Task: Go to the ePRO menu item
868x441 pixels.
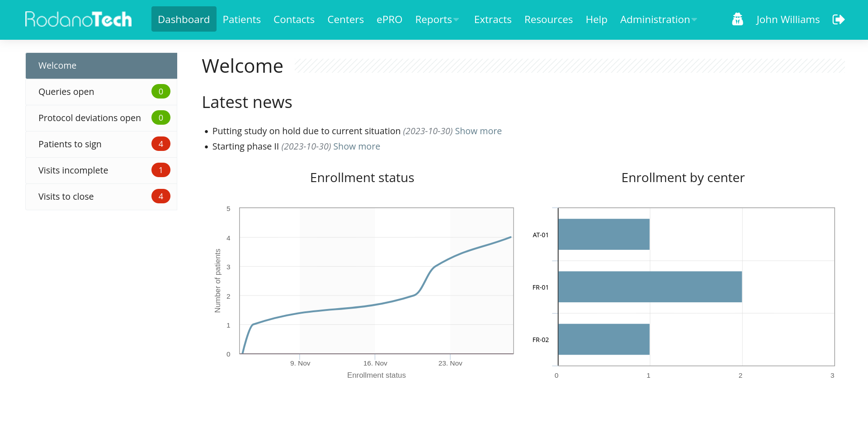Action: coord(389,19)
